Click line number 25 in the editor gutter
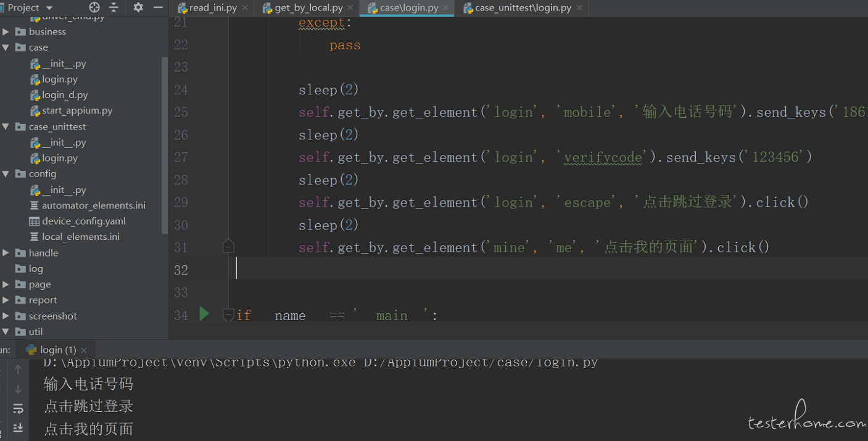868x441 pixels. 181,112
